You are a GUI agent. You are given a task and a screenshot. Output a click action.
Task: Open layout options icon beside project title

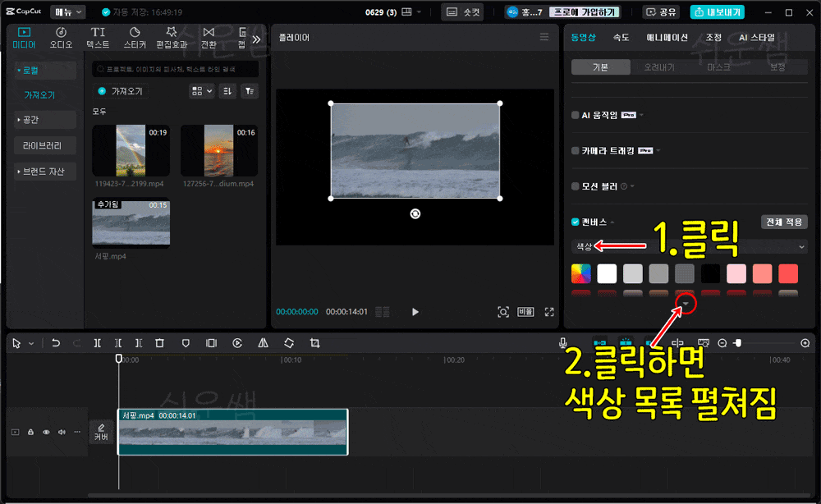407,12
